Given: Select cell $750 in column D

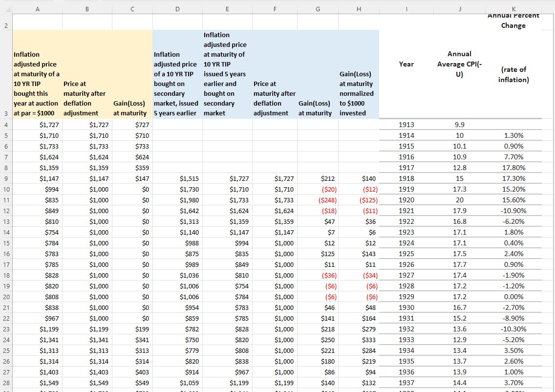Looking at the screenshot, I should [x=177, y=340].
